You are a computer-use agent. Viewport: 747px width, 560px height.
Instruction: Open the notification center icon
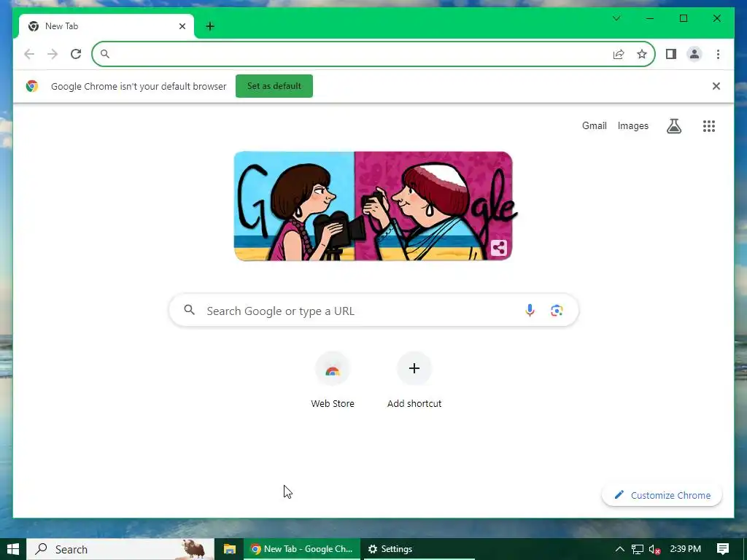pyautogui.click(x=723, y=549)
